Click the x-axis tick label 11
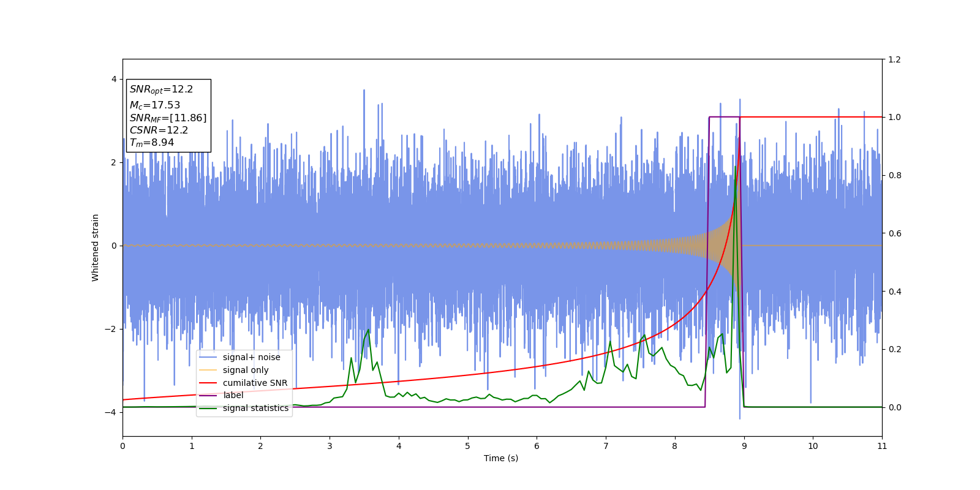 [882, 446]
